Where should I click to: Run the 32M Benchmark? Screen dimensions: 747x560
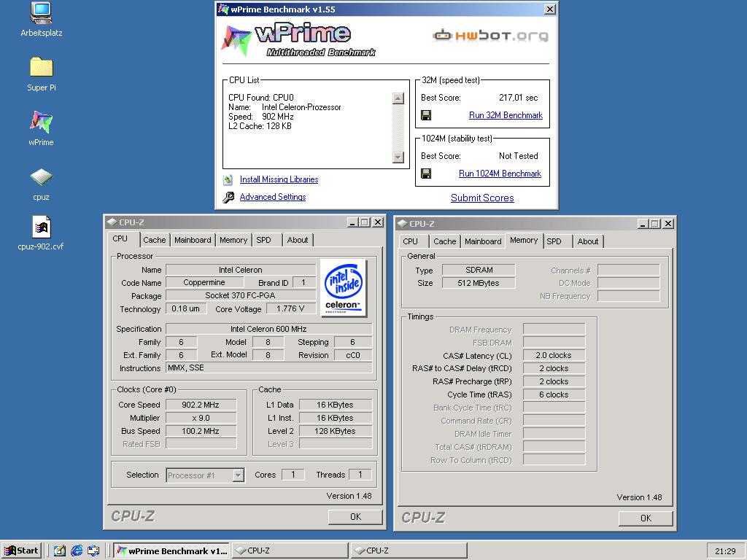tap(506, 115)
